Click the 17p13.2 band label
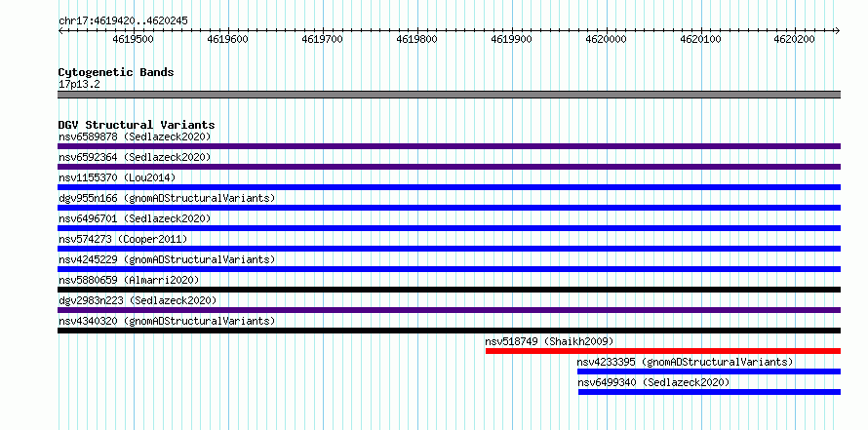This screenshot has height=430, width=868. tap(79, 85)
